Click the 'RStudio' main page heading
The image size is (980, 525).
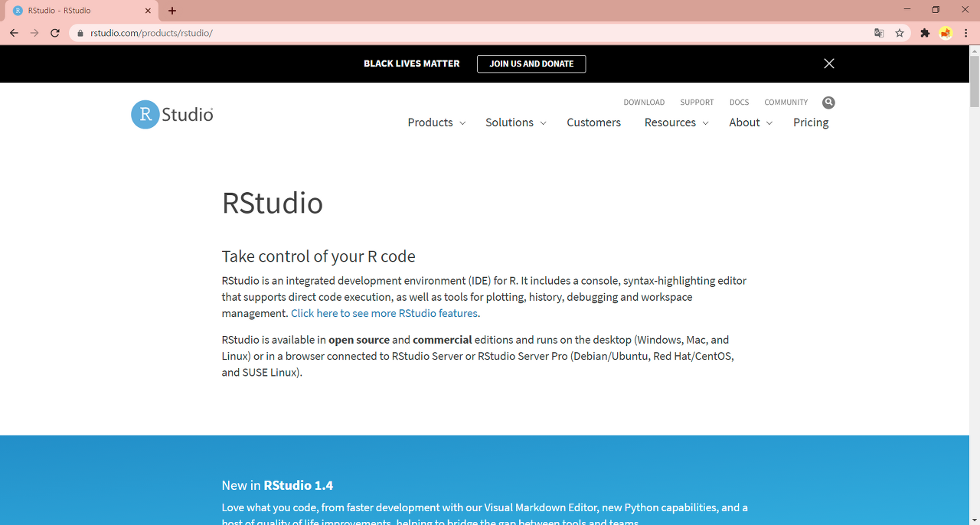click(x=273, y=203)
